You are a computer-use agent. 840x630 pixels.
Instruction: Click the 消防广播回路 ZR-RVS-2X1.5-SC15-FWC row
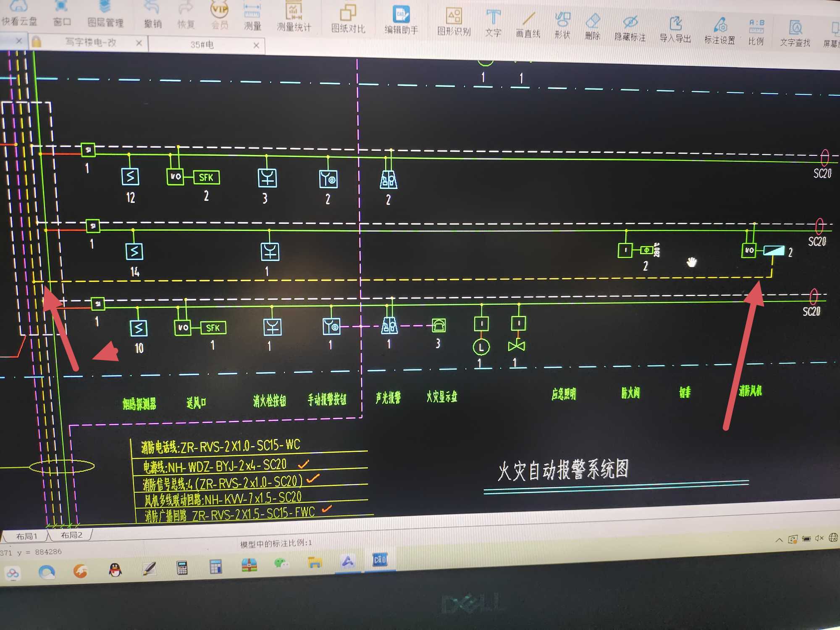(x=230, y=514)
